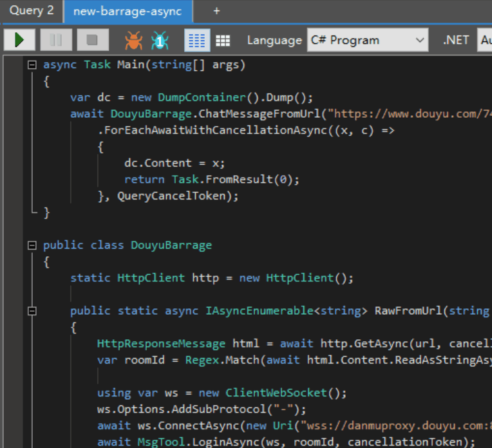492x448 pixels.
Task: Click dc.Content = x; line
Action: pyautogui.click(x=175, y=163)
